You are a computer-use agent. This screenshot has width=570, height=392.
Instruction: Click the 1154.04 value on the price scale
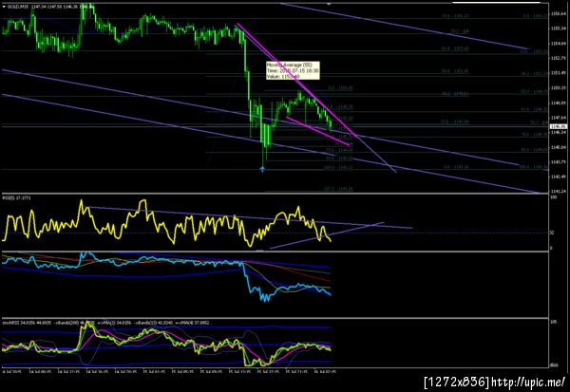(x=559, y=44)
